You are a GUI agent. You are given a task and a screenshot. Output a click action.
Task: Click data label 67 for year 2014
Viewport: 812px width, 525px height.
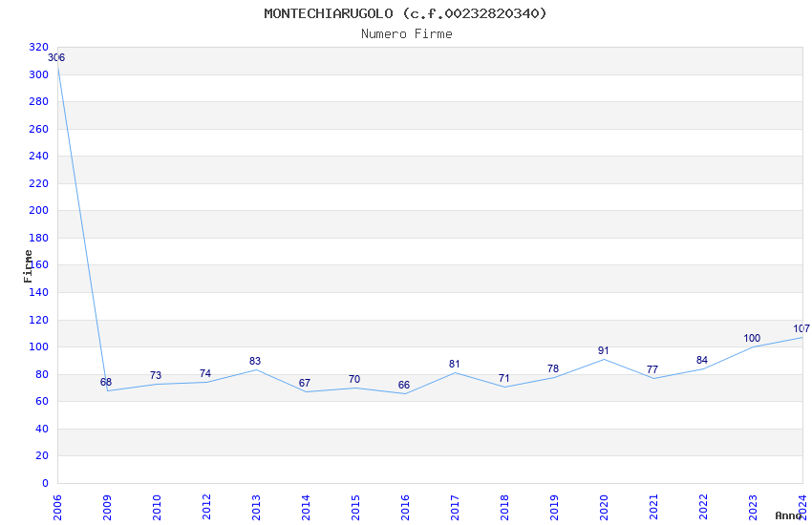tap(305, 384)
